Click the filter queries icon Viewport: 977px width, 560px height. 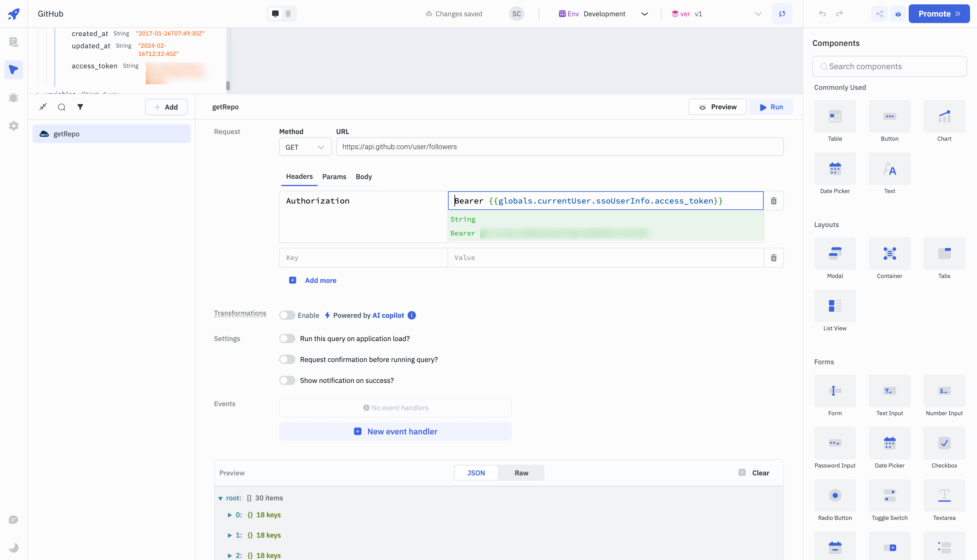tap(80, 107)
